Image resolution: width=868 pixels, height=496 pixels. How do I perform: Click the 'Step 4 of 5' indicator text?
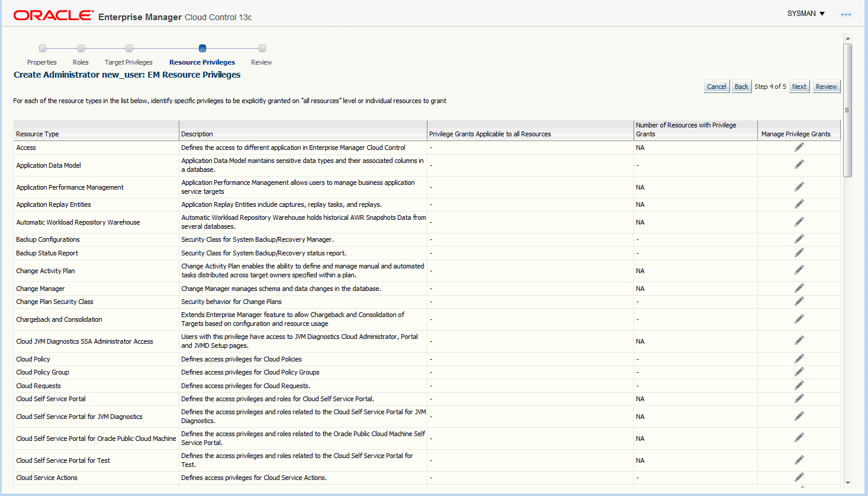tap(770, 87)
